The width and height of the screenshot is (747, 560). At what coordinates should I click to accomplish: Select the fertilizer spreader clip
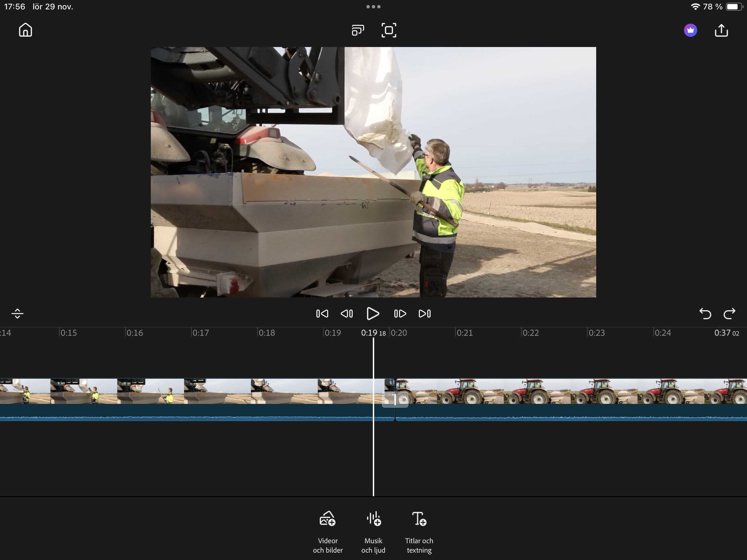click(x=186, y=391)
